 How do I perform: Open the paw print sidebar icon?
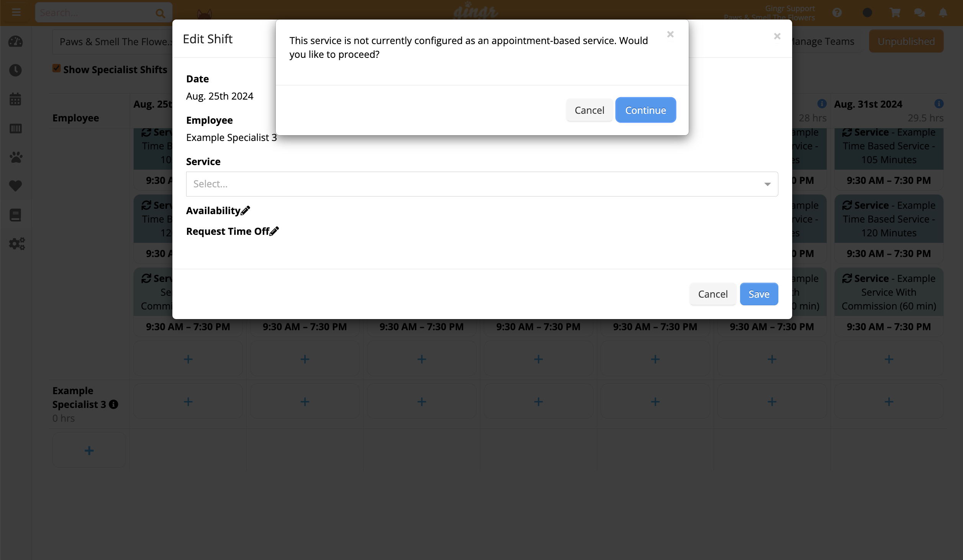pos(16,157)
